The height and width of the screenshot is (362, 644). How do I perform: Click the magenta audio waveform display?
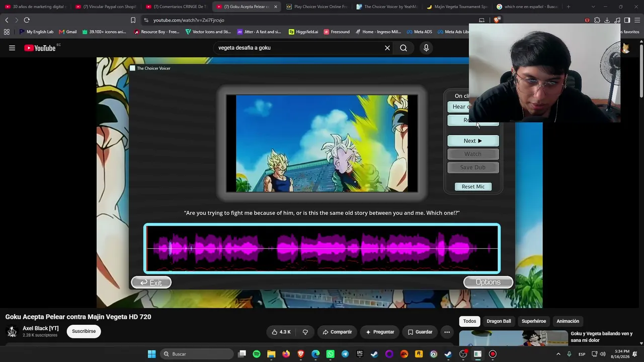[322, 248]
